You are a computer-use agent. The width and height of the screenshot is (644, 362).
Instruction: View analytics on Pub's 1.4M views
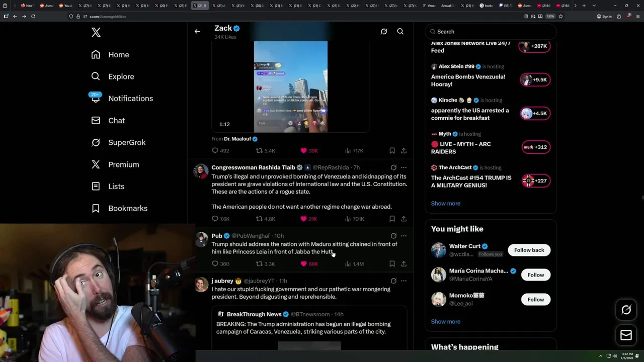pos(354,264)
